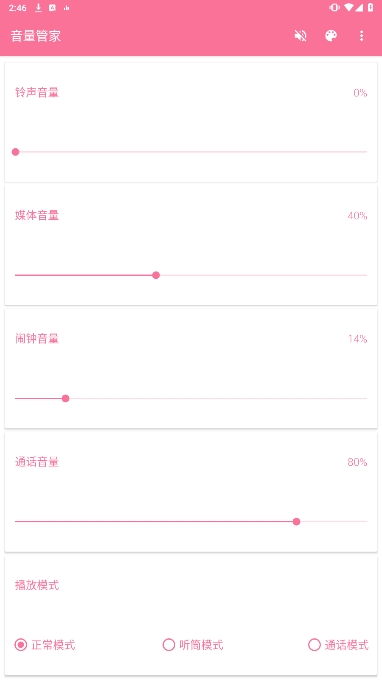Click the 通话音量 slider thumb

(297, 521)
